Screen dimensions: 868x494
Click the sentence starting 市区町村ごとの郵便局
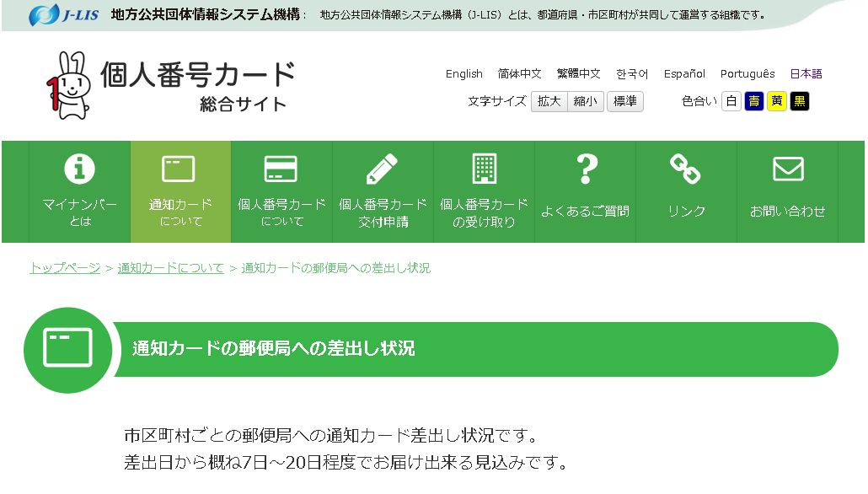(331, 435)
